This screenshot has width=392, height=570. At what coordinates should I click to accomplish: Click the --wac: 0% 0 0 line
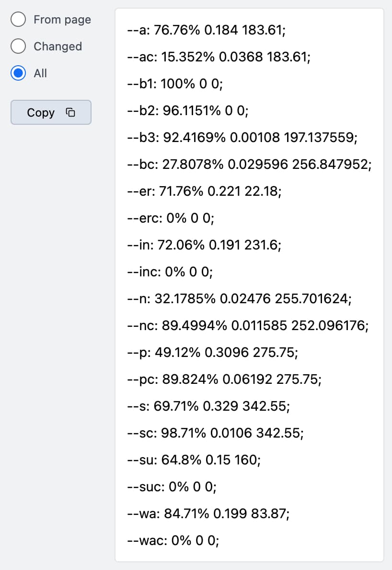[x=174, y=542]
